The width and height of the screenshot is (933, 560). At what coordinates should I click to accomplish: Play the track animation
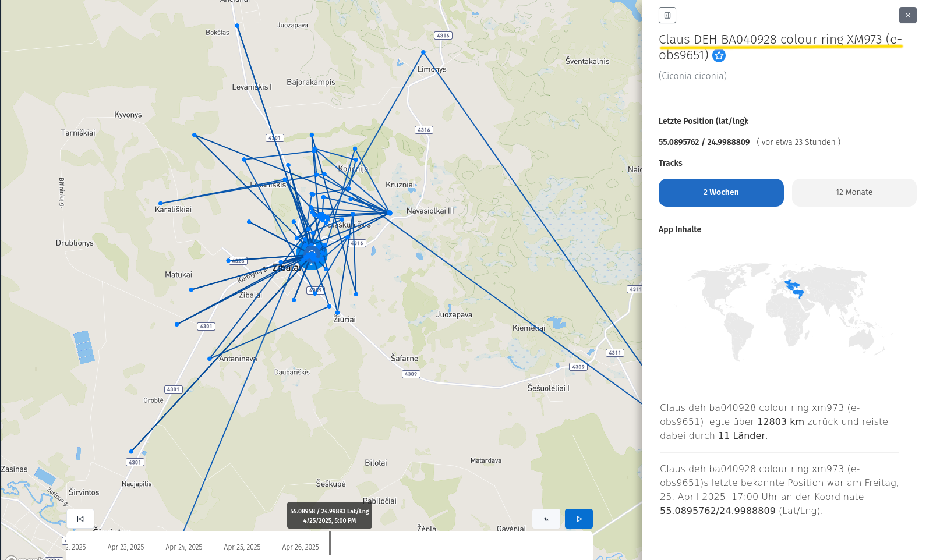(578, 519)
